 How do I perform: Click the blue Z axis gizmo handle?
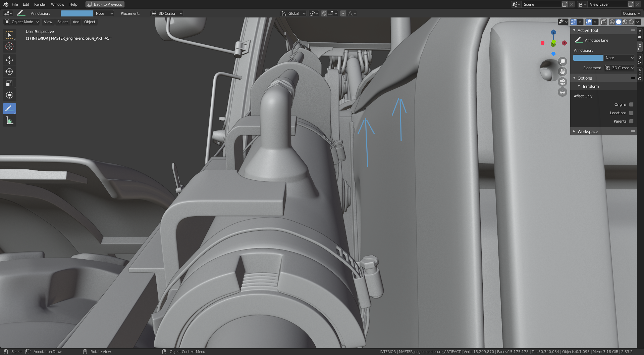[553, 32]
